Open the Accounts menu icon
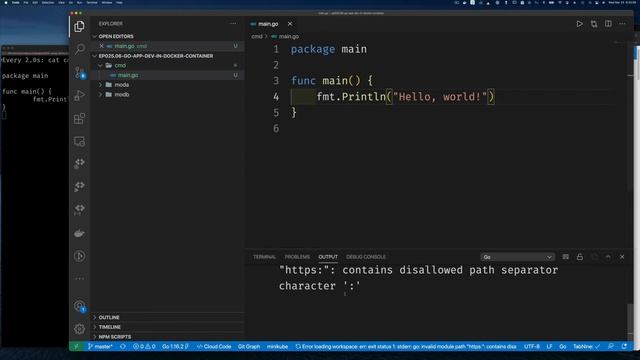The image size is (640, 360). (80, 306)
